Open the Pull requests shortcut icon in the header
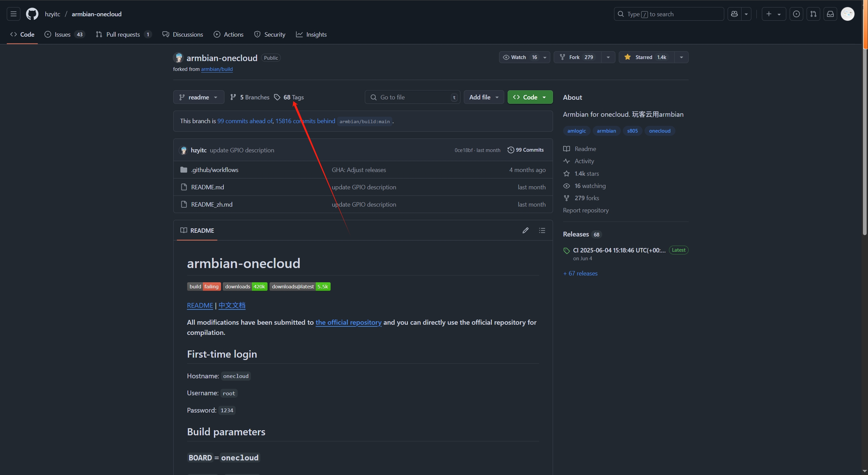The height and width of the screenshot is (475, 868). coord(813,14)
